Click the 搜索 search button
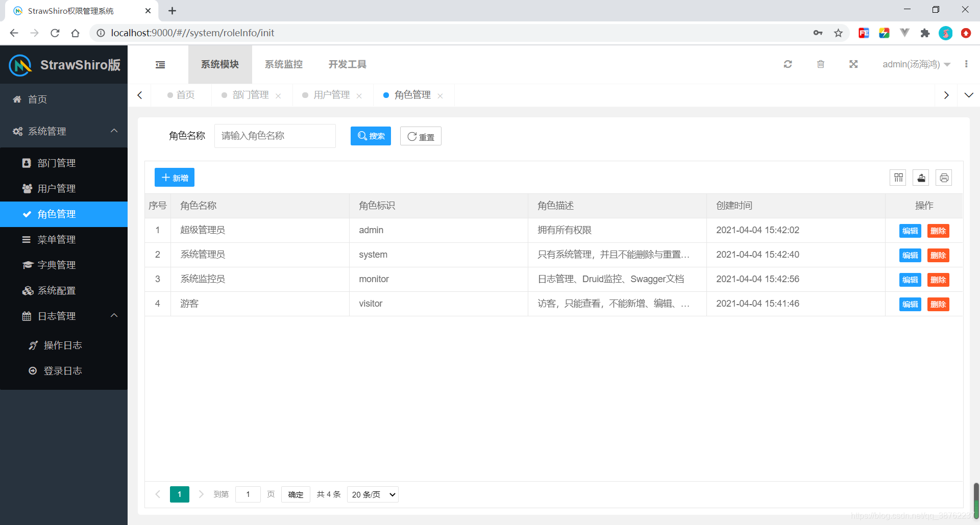Screen dimensions: 980x525 point(371,136)
